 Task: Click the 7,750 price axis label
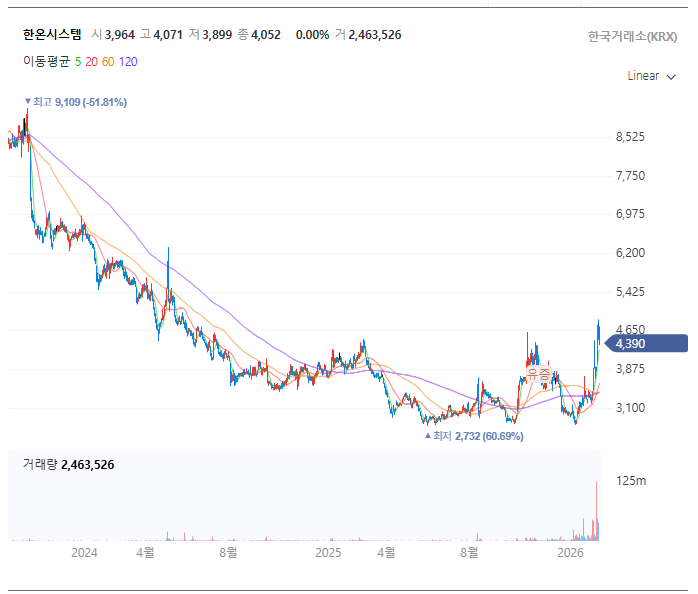click(x=630, y=175)
